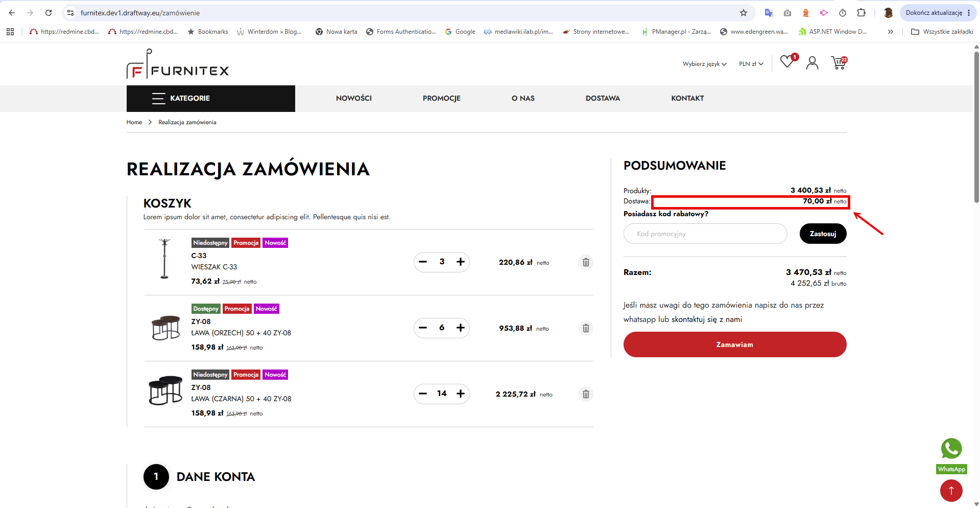Open the user account icon
The height and width of the screenshot is (508, 980).
coord(812,63)
